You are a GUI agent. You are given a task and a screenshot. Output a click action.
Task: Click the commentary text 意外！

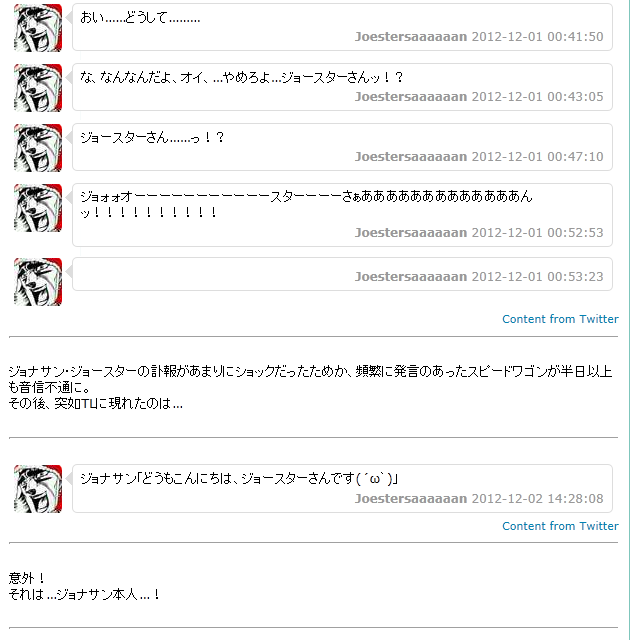tap(27, 578)
